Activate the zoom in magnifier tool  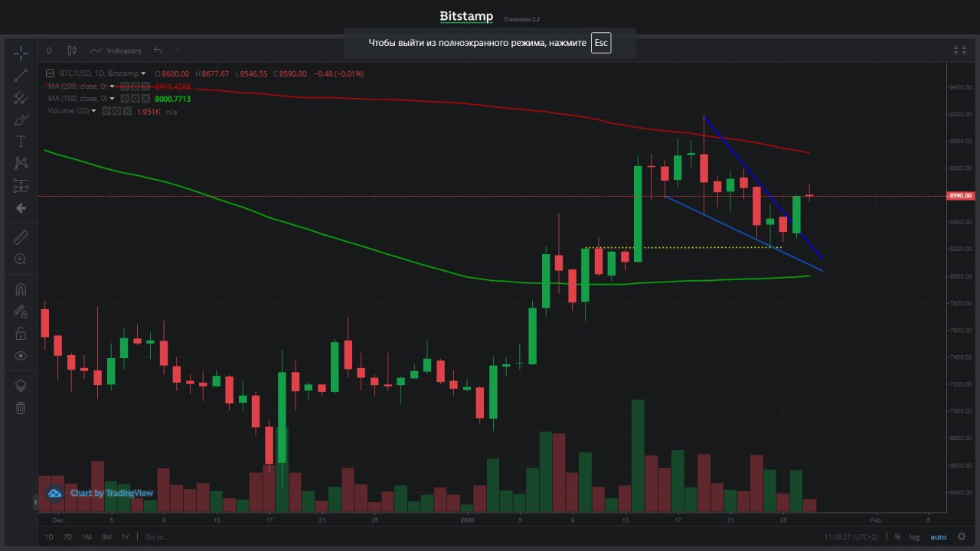pyautogui.click(x=21, y=259)
